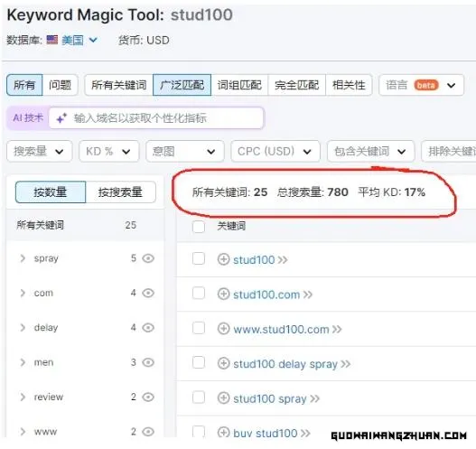Screen dimensions: 476x449
Task: Add www.stud100.com keyword with plus icon
Action: click(223, 329)
